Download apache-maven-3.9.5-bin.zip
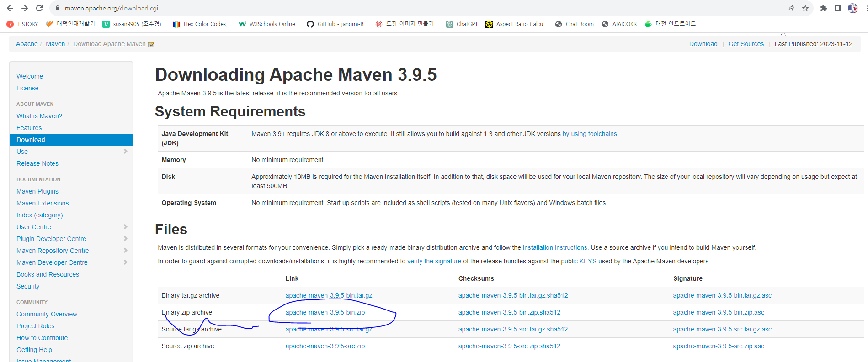Screen dimensions: 868x362 point(325,312)
